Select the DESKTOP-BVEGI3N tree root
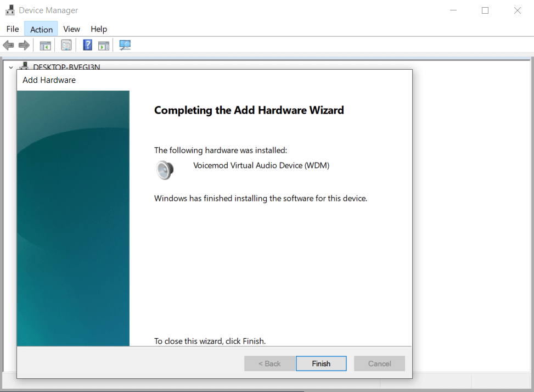 point(66,67)
